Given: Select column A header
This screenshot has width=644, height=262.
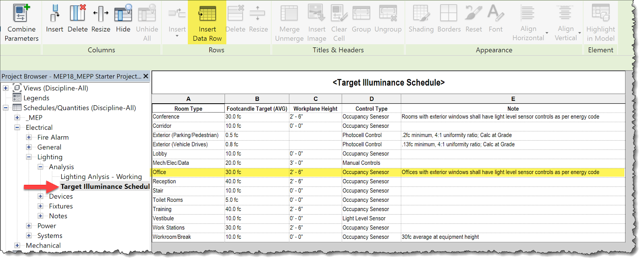Looking at the screenshot, I should coord(188,99).
